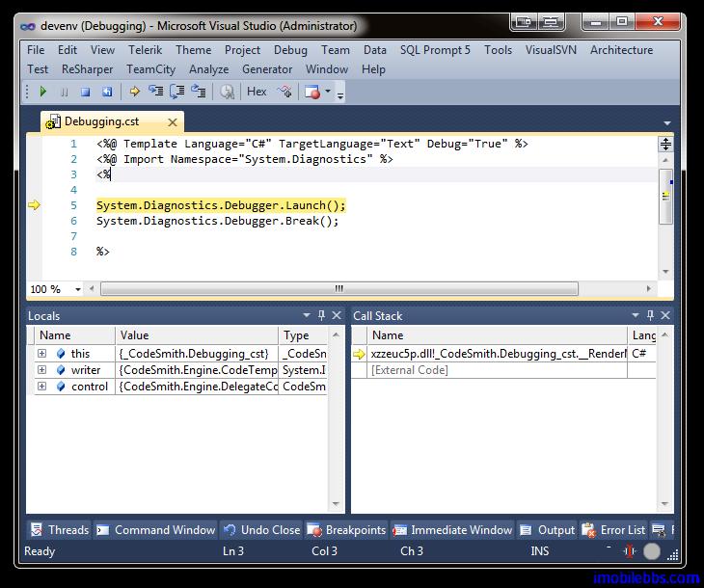
Task: Toggle auto-hide pin on Call Stack panel
Action: 651,315
